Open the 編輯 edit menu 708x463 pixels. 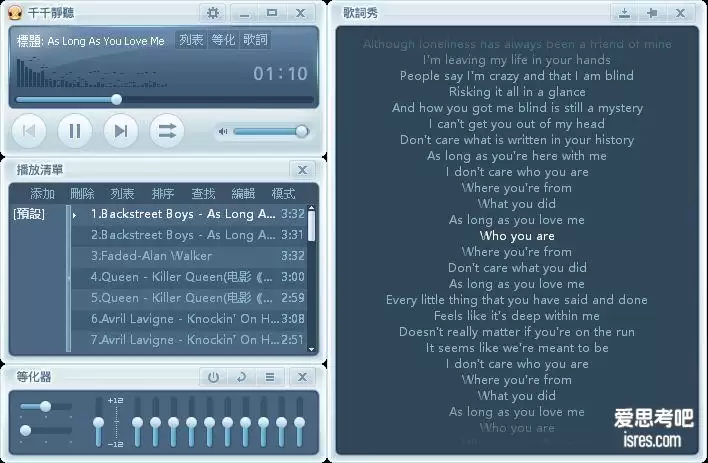243,194
